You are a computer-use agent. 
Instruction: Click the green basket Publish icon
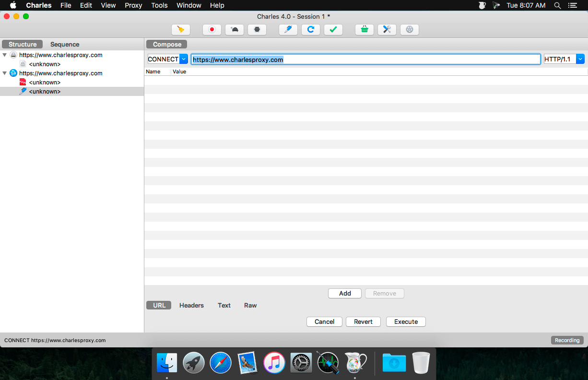click(x=365, y=30)
